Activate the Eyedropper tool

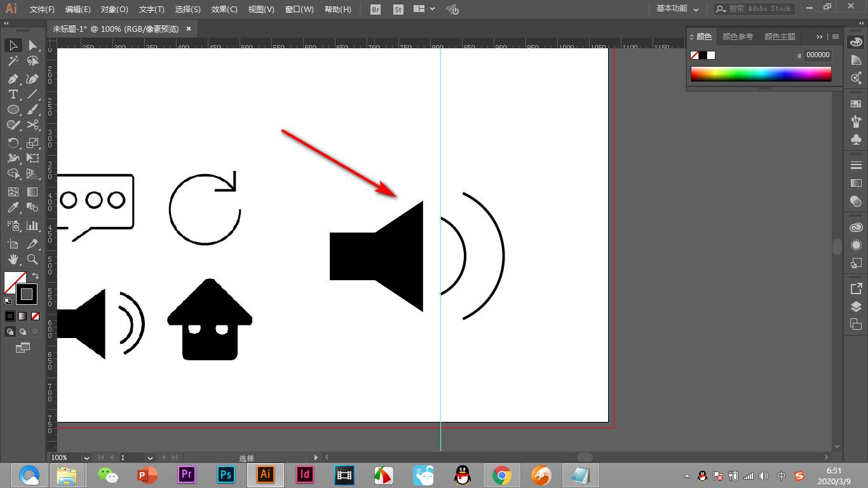coord(13,208)
